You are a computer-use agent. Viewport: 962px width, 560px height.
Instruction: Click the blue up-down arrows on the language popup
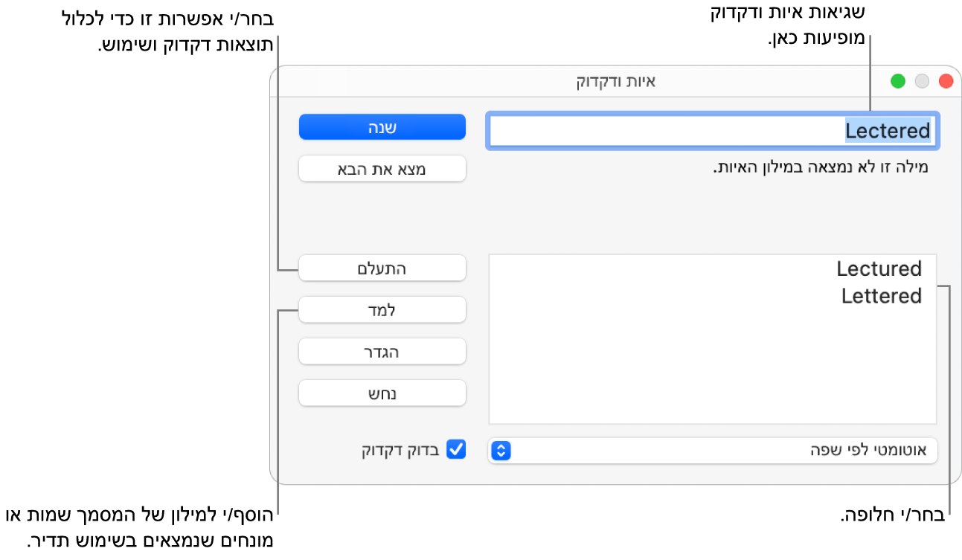(501, 450)
